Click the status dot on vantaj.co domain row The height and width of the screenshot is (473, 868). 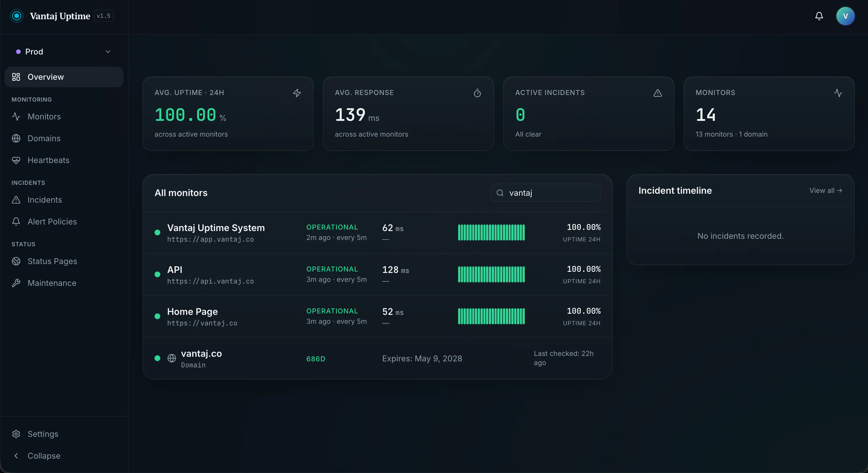[x=157, y=358]
